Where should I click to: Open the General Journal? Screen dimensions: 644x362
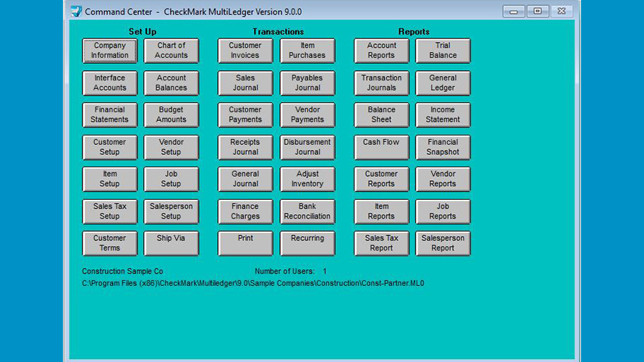point(245,179)
